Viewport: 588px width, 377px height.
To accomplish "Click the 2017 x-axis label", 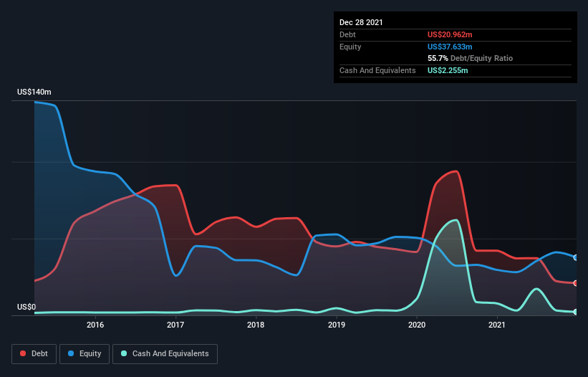I will coord(175,325).
